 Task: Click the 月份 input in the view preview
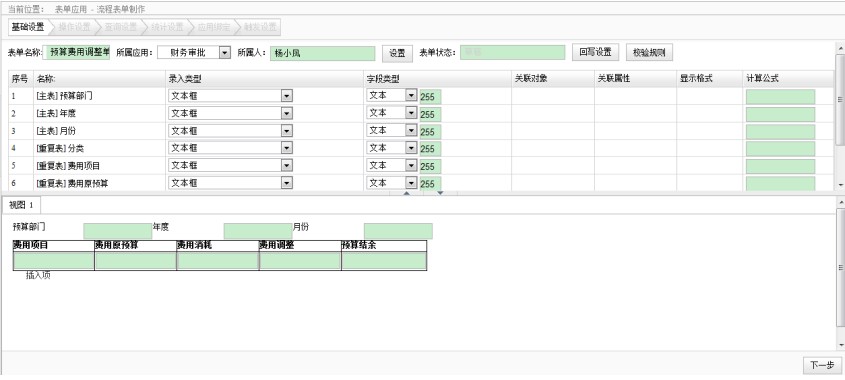click(x=398, y=231)
